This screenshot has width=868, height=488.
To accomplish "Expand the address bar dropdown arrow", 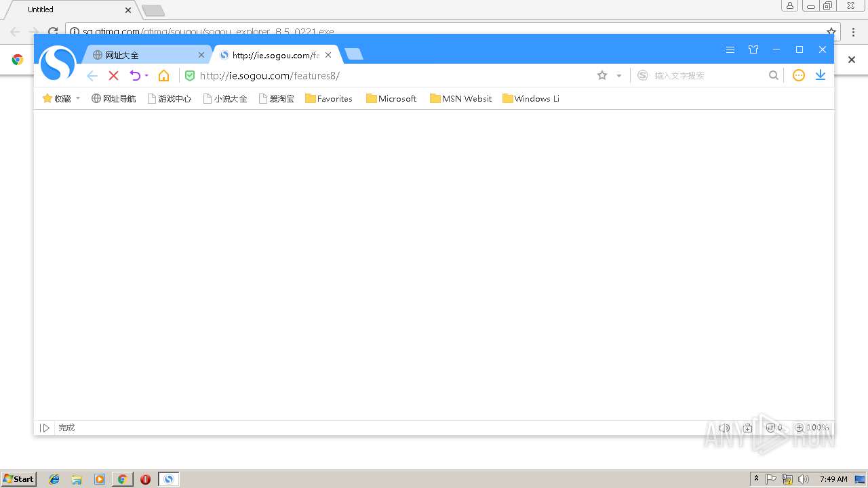I will coord(619,76).
